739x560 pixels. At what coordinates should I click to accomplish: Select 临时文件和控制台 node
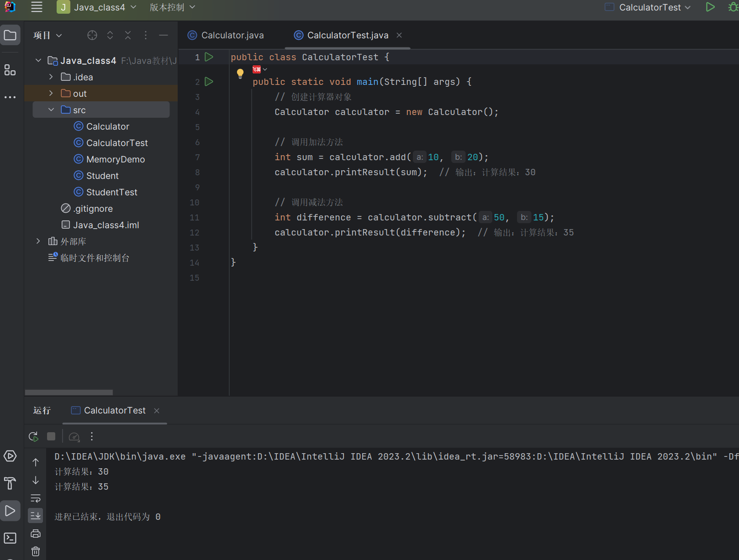(x=89, y=258)
